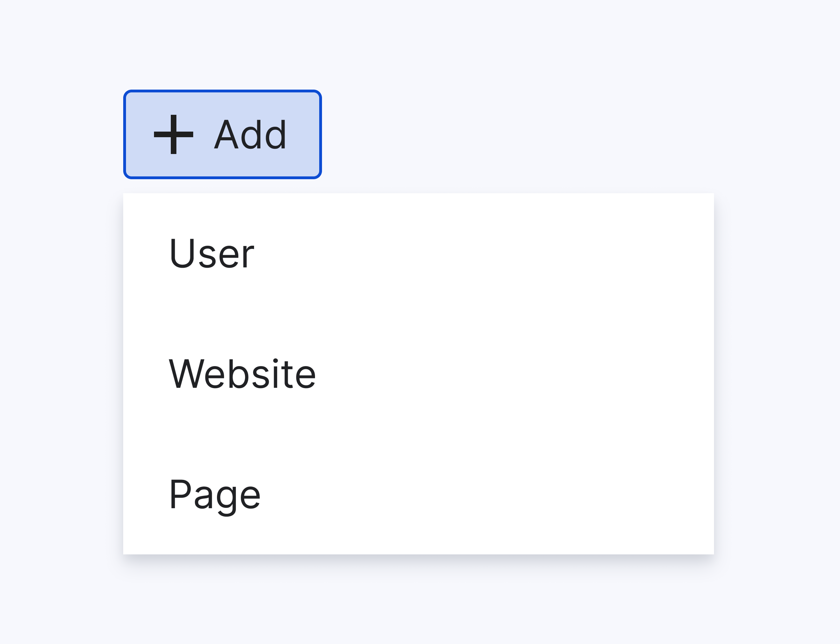Screen dimensions: 840x644
Task: Collapse the Add dropdown menu
Action: (222, 134)
